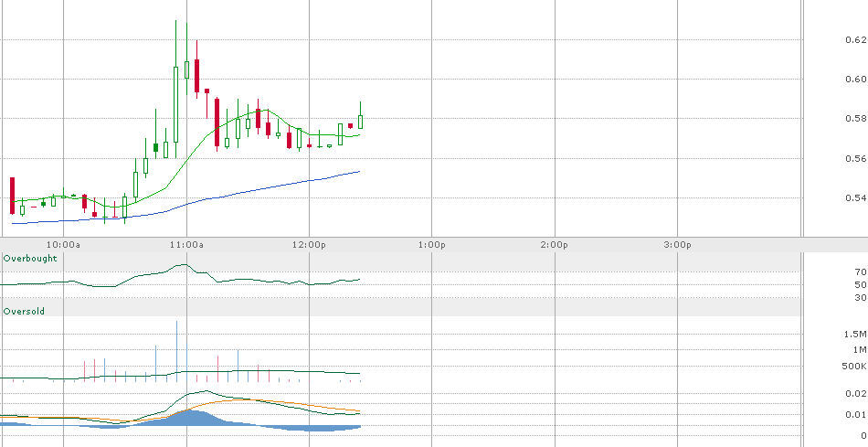
Task: Click the 1M volume axis label
Action: coord(860,349)
